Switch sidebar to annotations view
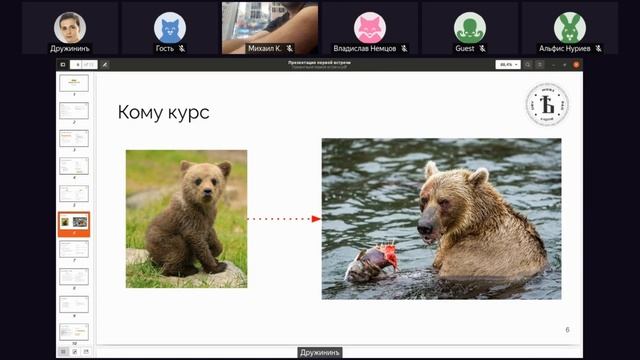This screenshot has height=360, width=640. point(75,351)
